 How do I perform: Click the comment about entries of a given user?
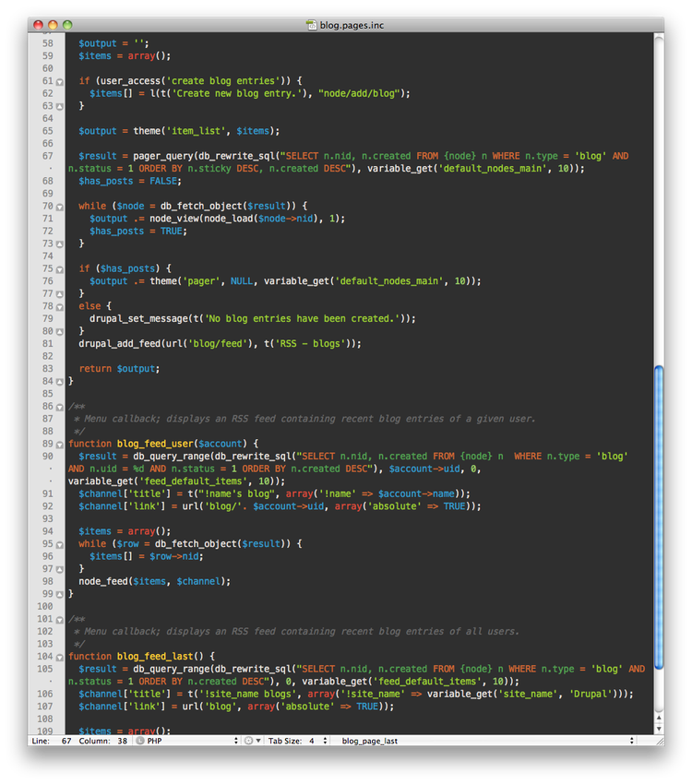tap(304, 419)
